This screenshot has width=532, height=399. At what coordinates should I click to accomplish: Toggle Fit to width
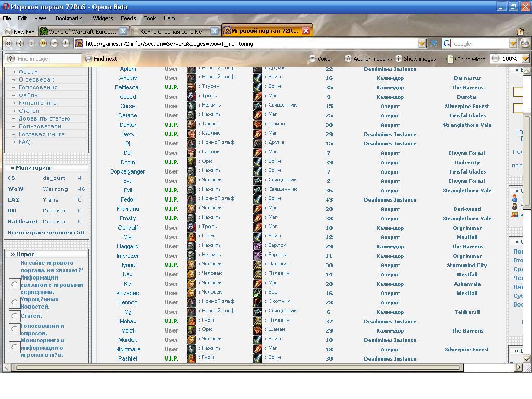[467, 59]
